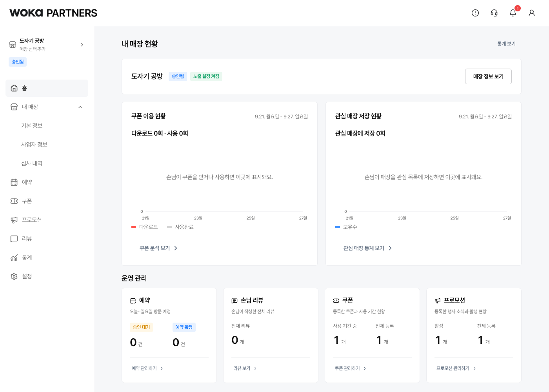Select 심사 내역 submenu item
Screen dimensions: 549x392
click(x=32, y=163)
